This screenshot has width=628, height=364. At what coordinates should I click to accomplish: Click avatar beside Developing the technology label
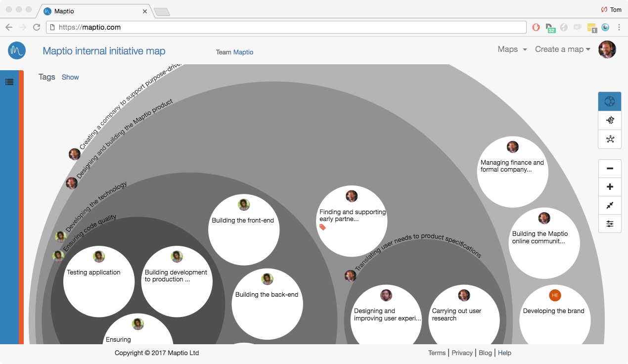(x=61, y=237)
